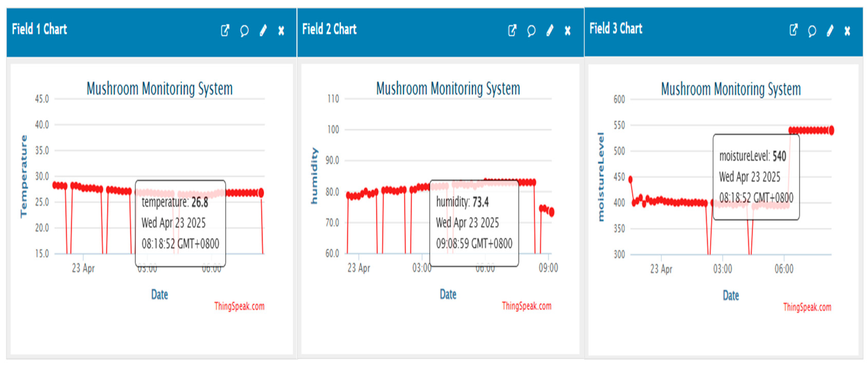Image resolution: width=868 pixels, height=368 pixels.
Task: Click comment icon on Field 2 Chart
Action: (531, 31)
